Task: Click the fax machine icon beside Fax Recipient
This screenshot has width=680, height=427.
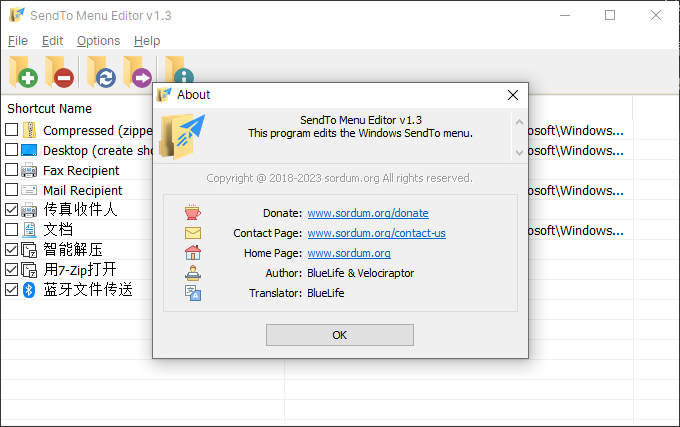Action: click(29, 170)
